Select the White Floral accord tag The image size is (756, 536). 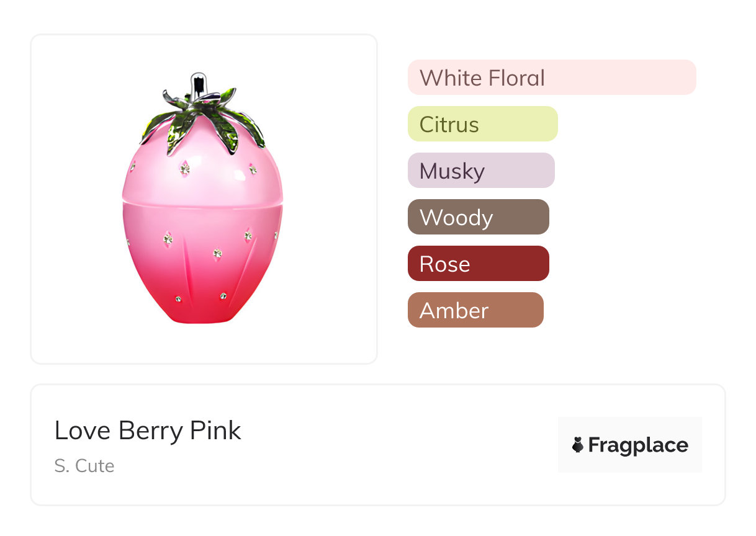click(x=551, y=78)
